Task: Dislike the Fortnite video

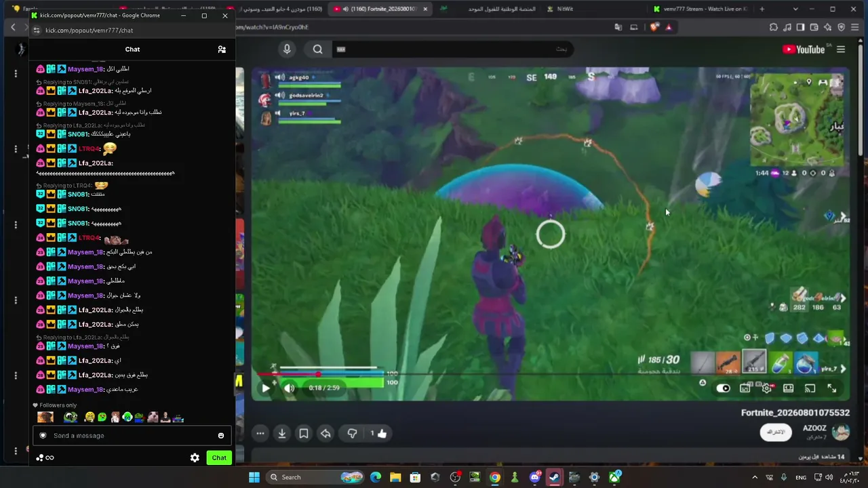Action: (x=352, y=433)
